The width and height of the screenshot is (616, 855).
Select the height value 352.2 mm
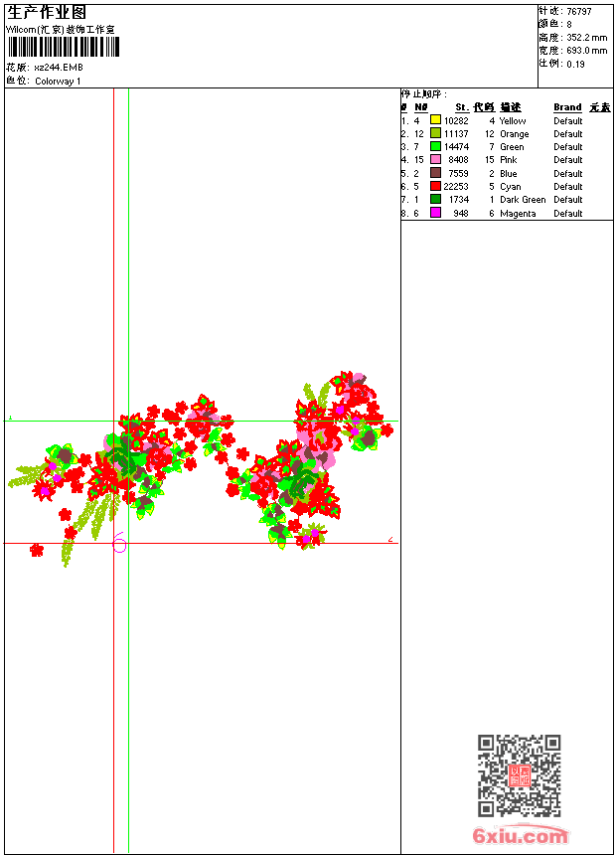(586, 38)
